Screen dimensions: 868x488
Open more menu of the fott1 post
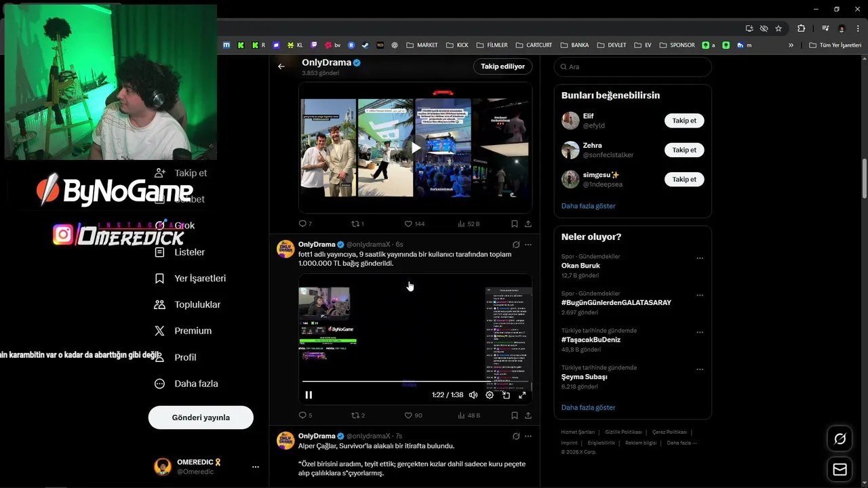point(528,245)
